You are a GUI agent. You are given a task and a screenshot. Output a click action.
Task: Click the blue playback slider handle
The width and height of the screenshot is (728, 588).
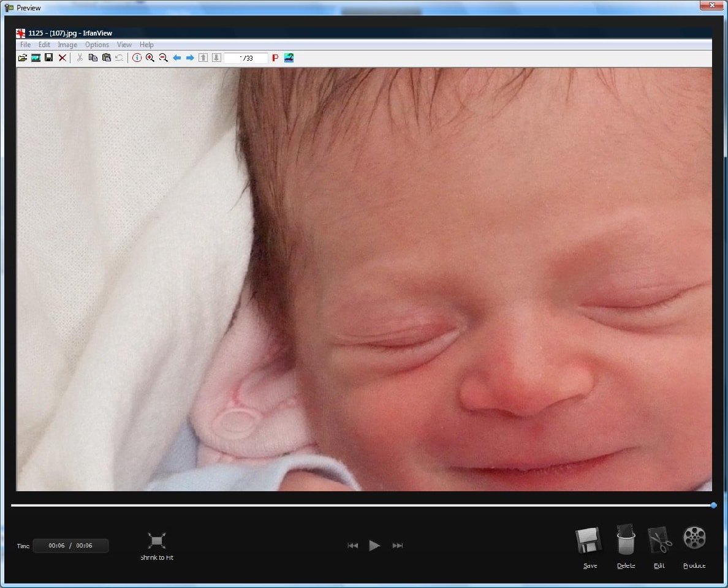713,505
